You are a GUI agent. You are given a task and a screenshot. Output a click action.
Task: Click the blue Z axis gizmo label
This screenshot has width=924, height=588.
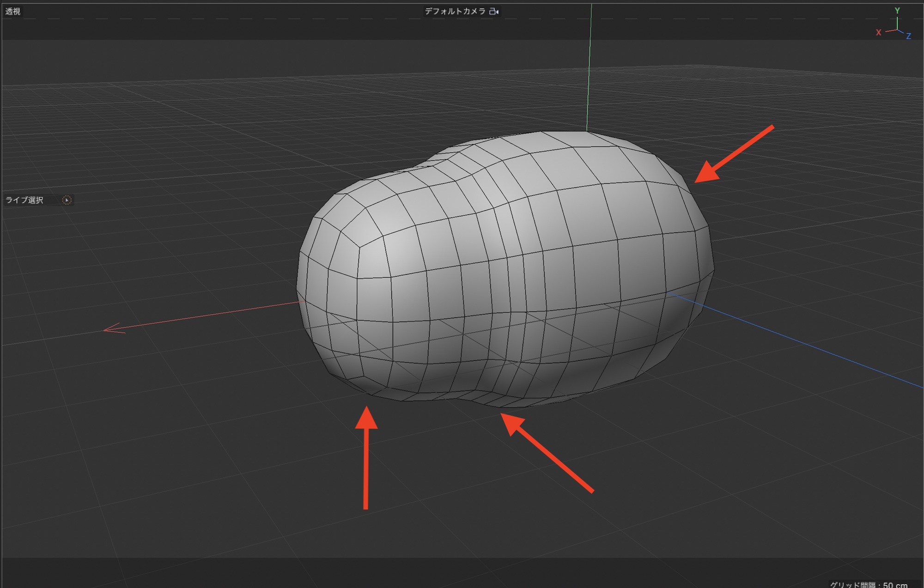click(908, 36)
